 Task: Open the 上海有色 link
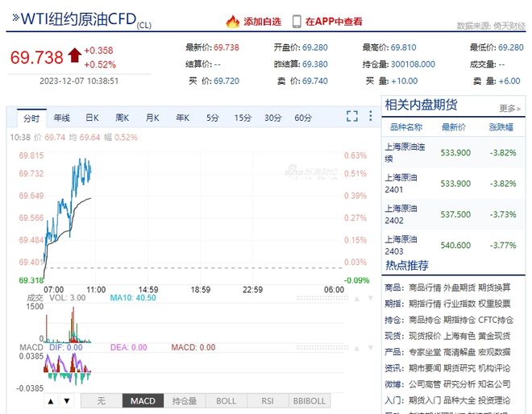pos(459,336)
